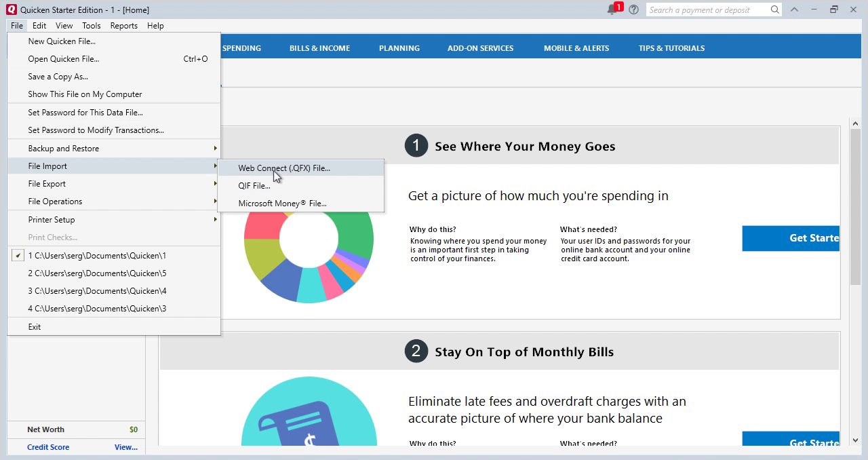The width and height of the screenshot is (868, 460).
Task: Click the scrollbar up arrow
Action: [x=855, y=124]
